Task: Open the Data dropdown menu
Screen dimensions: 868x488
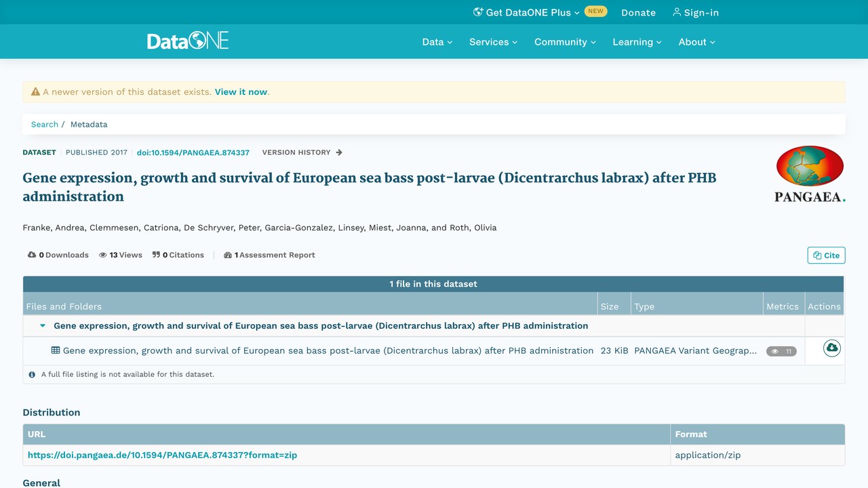Action: (x=437, y=42)
